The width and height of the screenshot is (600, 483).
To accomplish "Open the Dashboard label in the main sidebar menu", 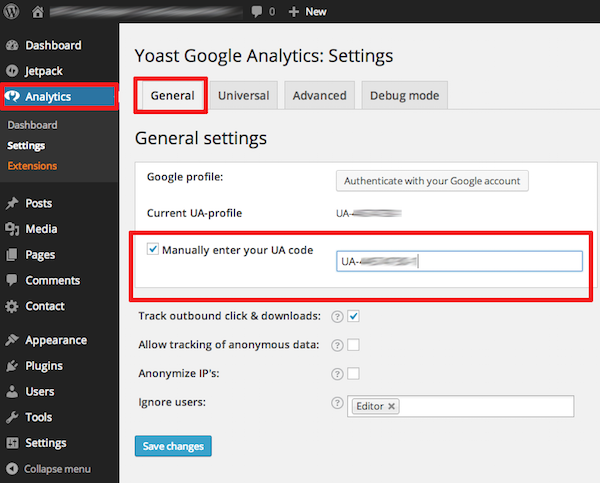I will click(53, 45).
